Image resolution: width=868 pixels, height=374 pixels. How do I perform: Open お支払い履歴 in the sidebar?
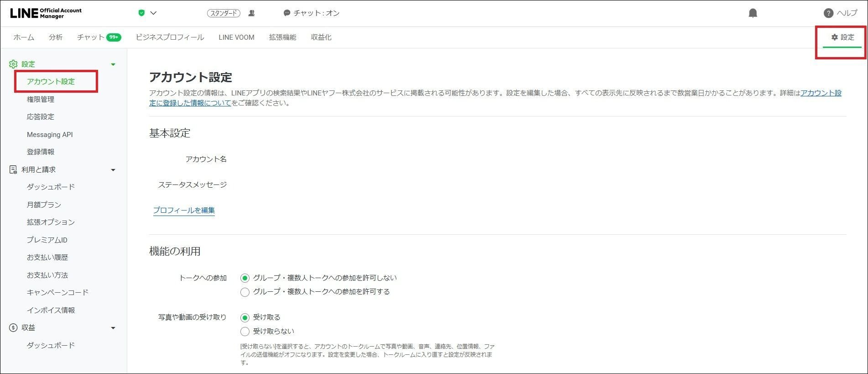pos(47,258)
